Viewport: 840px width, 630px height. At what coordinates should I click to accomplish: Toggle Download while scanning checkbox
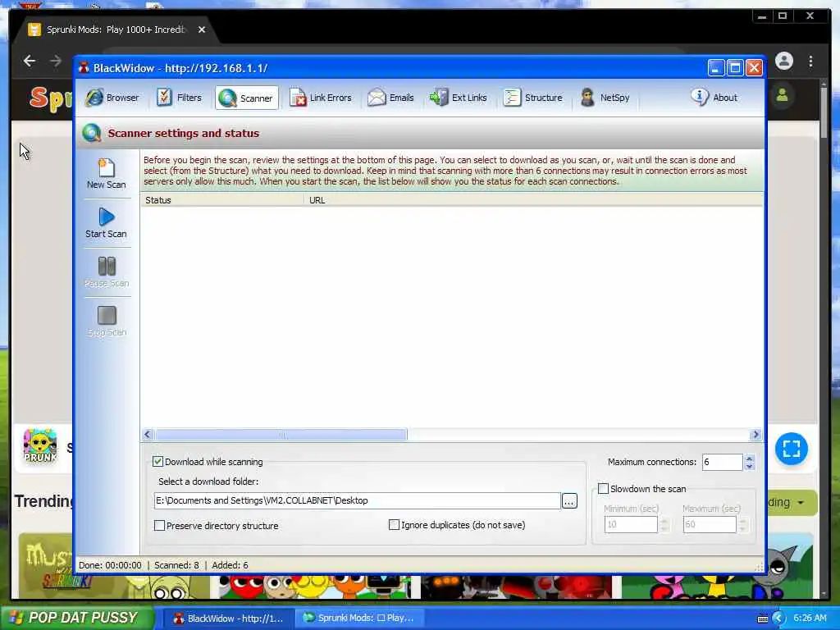[157, 461]
